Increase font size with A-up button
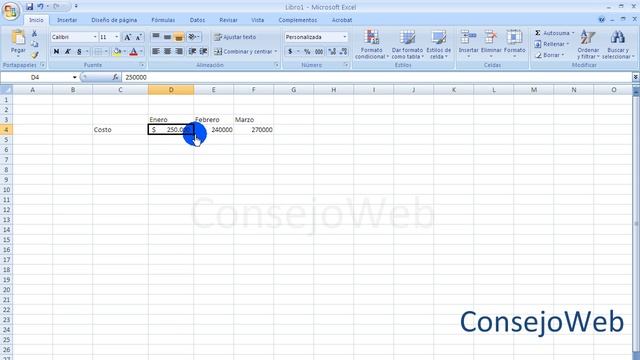Screen dimensions: 640x360 pyautogui.click(x=127, y=37)
